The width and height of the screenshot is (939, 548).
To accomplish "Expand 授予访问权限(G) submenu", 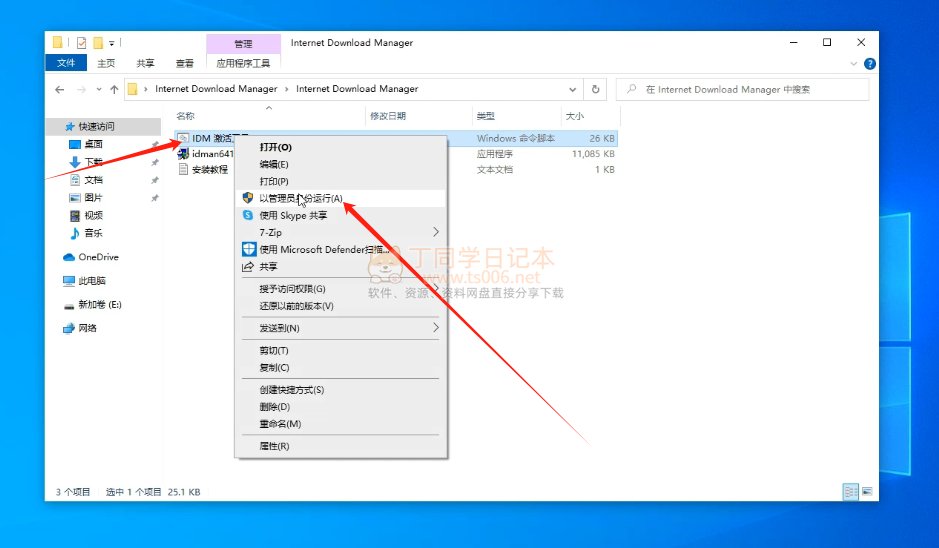I will click(341, 289).
